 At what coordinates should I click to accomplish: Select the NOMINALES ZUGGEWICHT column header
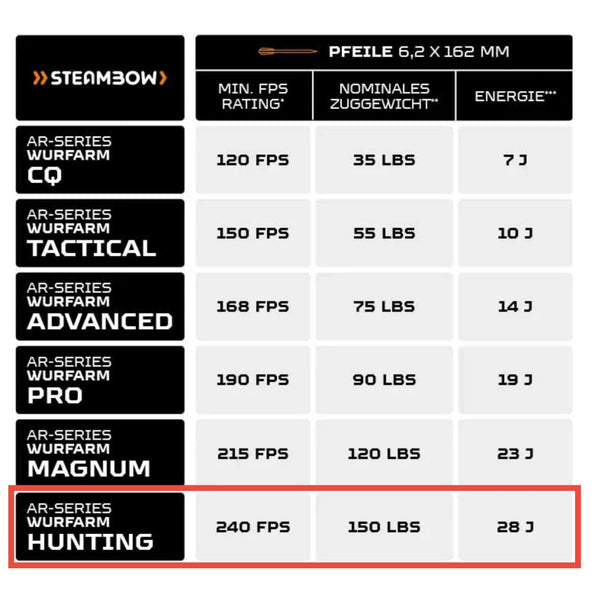pyautogui.click(x=383, y=96)
